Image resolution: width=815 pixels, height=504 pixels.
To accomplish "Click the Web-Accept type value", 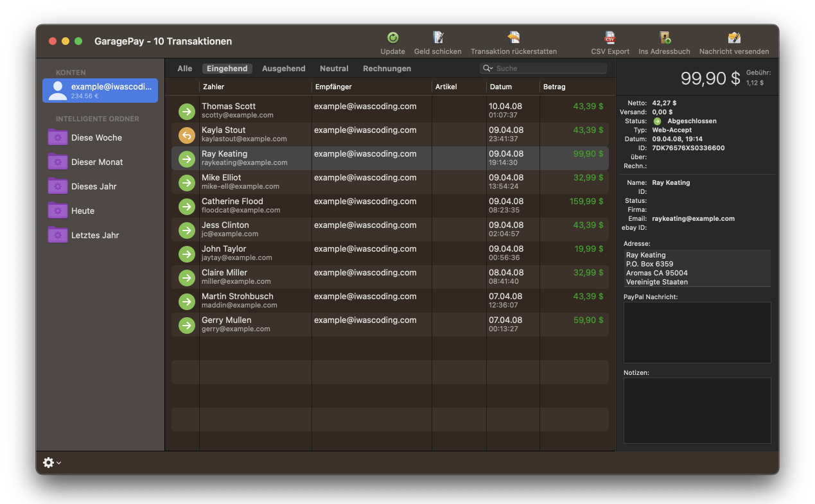I will tap(672, 130).
